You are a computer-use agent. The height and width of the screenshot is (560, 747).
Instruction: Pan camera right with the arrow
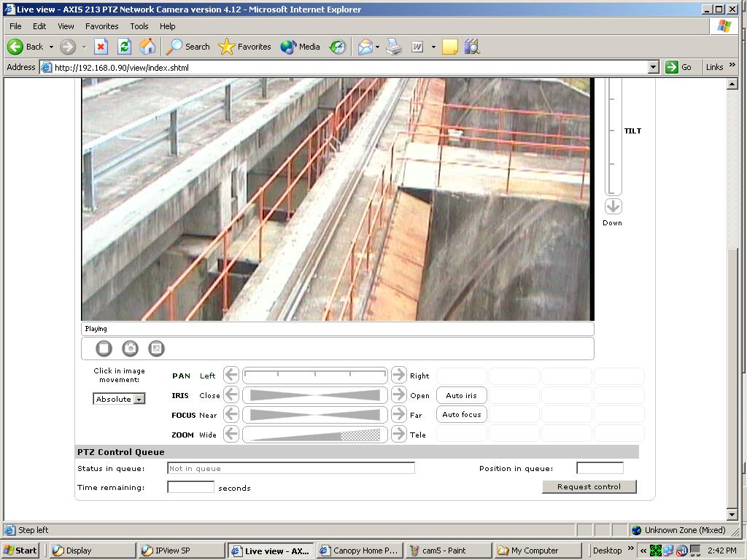[398, 376]
